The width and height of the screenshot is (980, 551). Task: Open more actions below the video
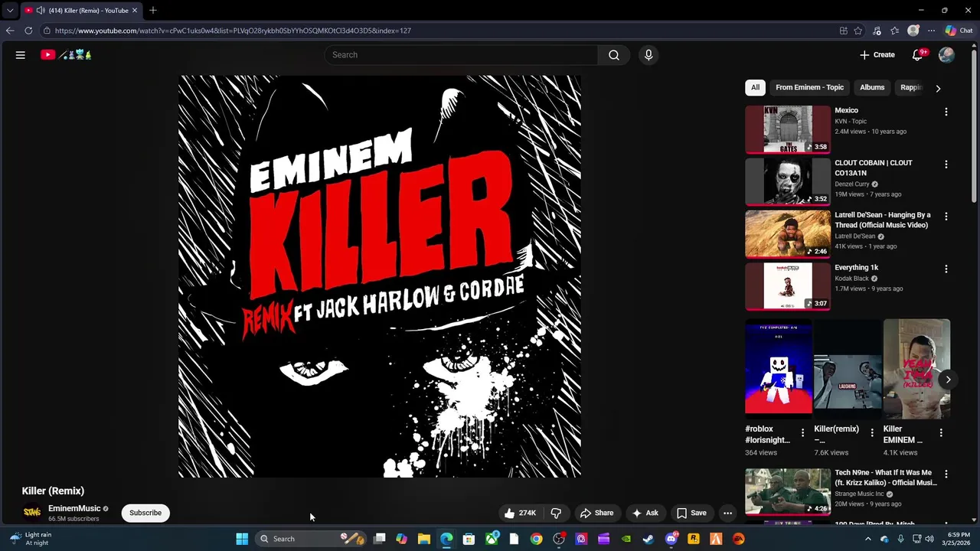click(x=727, y=514)
